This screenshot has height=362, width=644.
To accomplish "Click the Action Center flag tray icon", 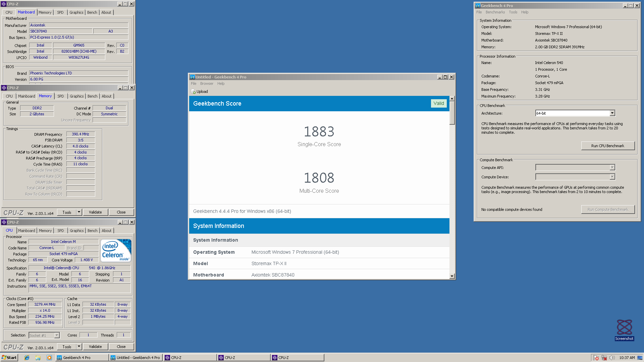I will [x=596, y=358].
